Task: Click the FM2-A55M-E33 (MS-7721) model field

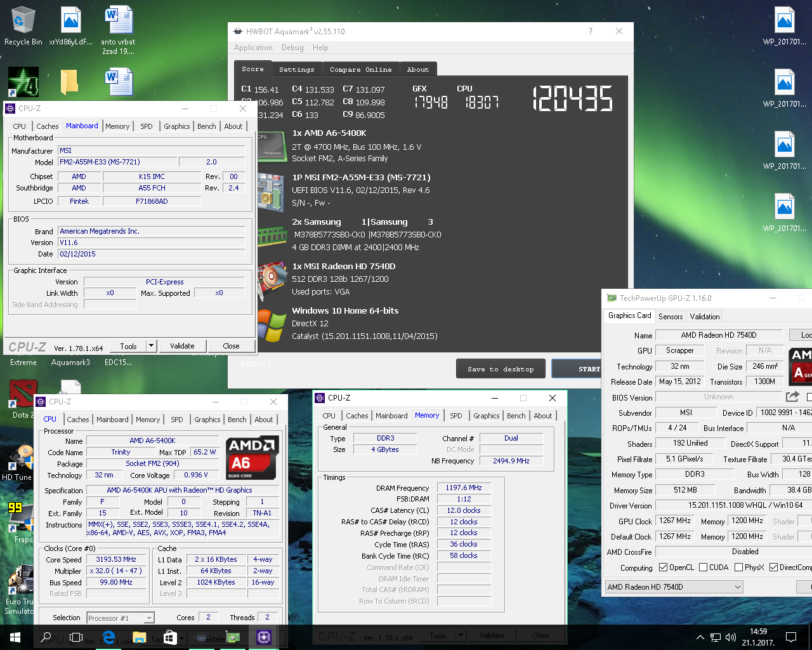Action: pyautogui.click(x=117, y=162)
